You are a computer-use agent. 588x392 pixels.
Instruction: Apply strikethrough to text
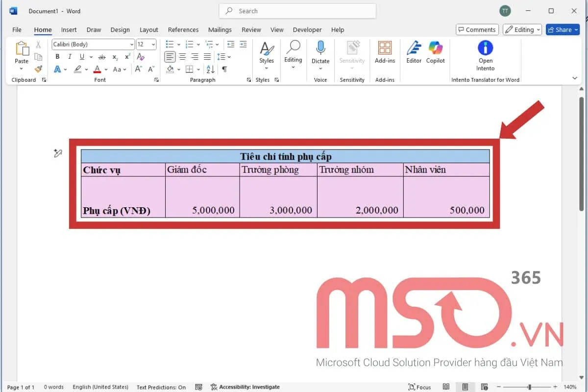102,56
